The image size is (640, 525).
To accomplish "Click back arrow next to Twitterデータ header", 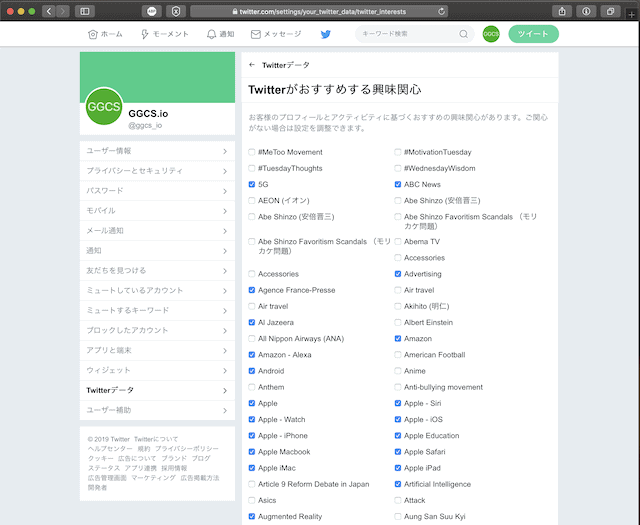I will pos(252,65).
